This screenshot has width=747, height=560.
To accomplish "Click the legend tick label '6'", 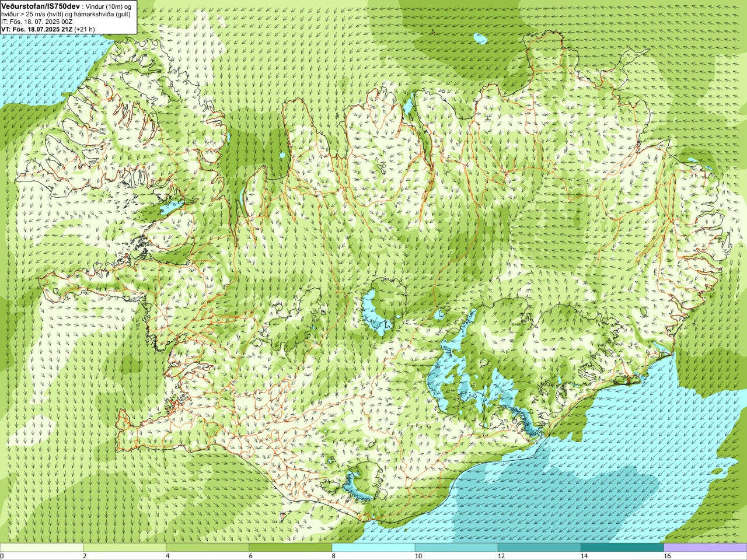I will pos(250,556).
